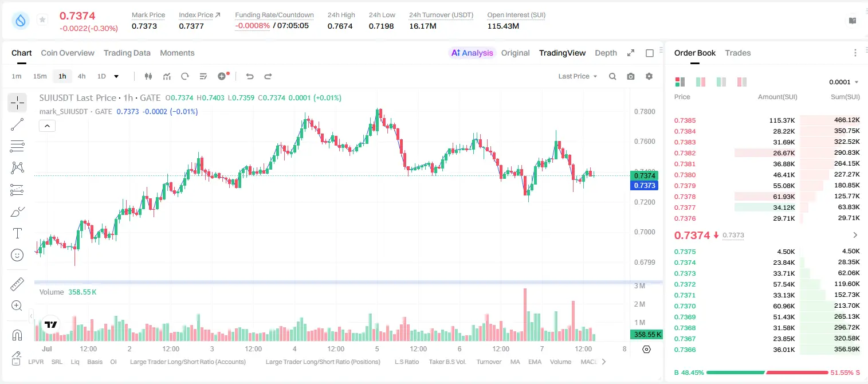
Task: Toggle the AI Analysis mode
Action: click(472, 53)
